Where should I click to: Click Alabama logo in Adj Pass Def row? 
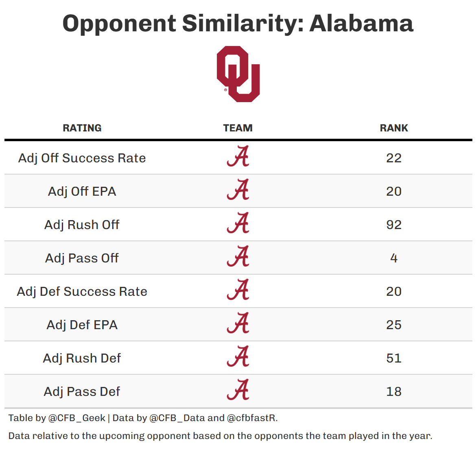click(238, 390)
